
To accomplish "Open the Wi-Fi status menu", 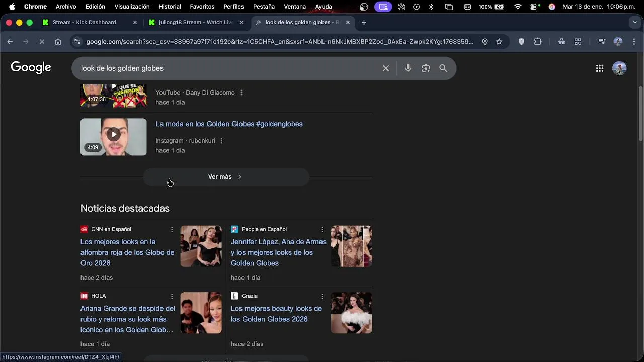I will [x=518, y=7].
